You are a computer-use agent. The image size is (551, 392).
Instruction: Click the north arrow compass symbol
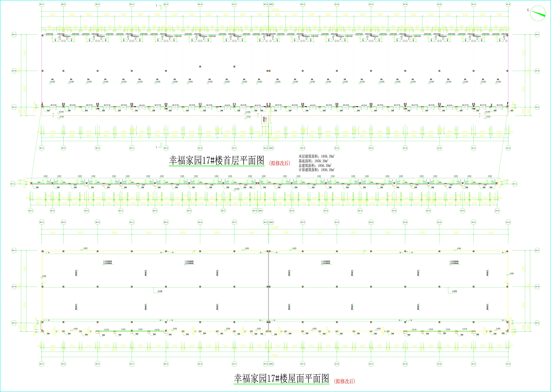[x=538, y=13]
